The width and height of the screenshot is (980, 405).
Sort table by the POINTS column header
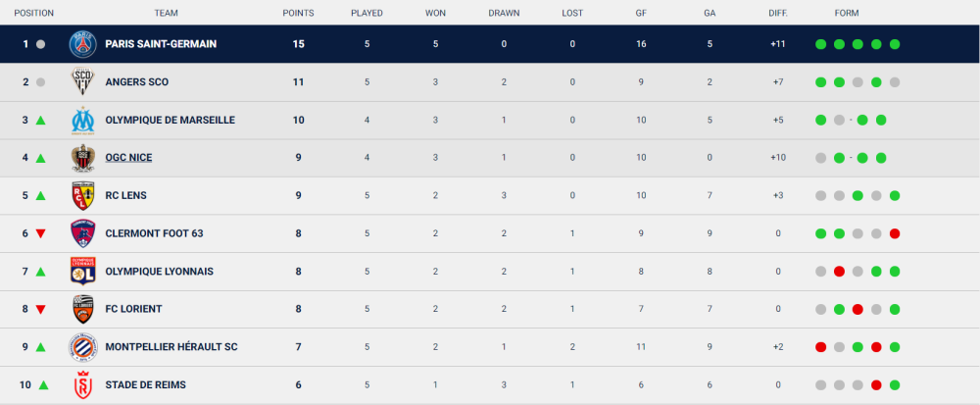click(298, 13)
